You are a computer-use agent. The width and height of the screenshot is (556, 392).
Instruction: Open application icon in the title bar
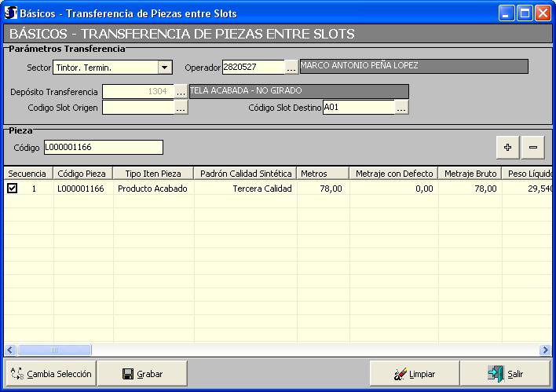[11, 13]
